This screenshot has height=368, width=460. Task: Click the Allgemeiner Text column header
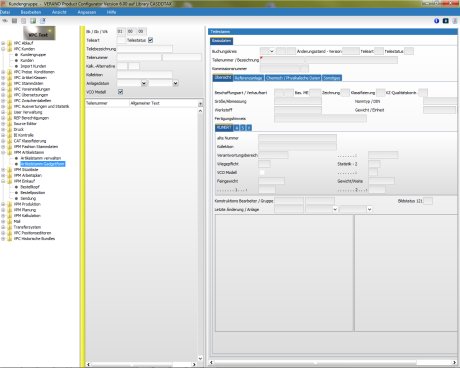tap(163, 103)
